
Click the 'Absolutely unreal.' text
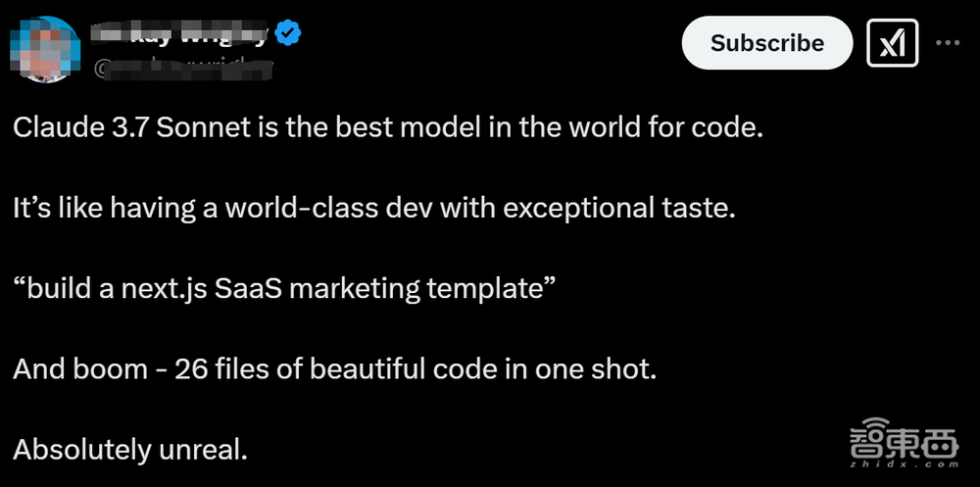130,450
